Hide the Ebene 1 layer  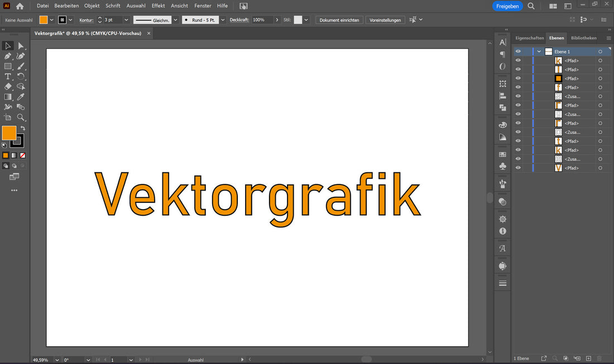pos(518,51)
